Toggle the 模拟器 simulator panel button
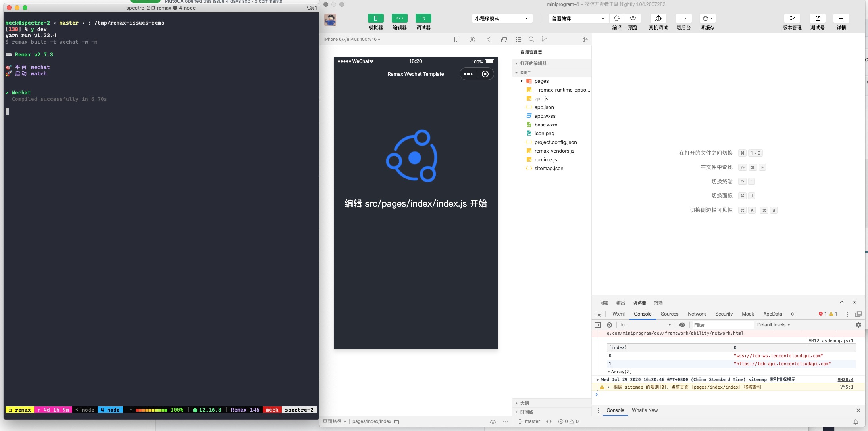 click(x=376, y=18)
